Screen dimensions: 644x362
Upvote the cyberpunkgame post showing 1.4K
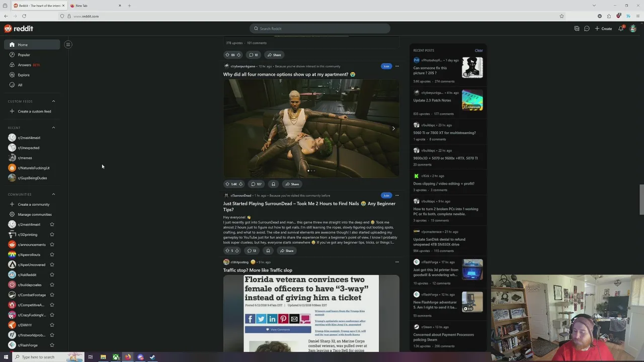pyautogui.click(x=227, y=184)
